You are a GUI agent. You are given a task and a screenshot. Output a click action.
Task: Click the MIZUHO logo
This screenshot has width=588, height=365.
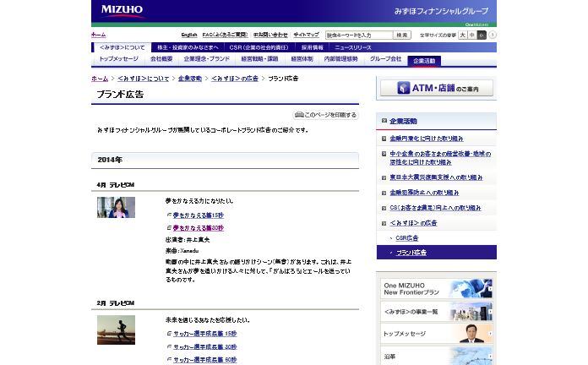coord(122,10)
